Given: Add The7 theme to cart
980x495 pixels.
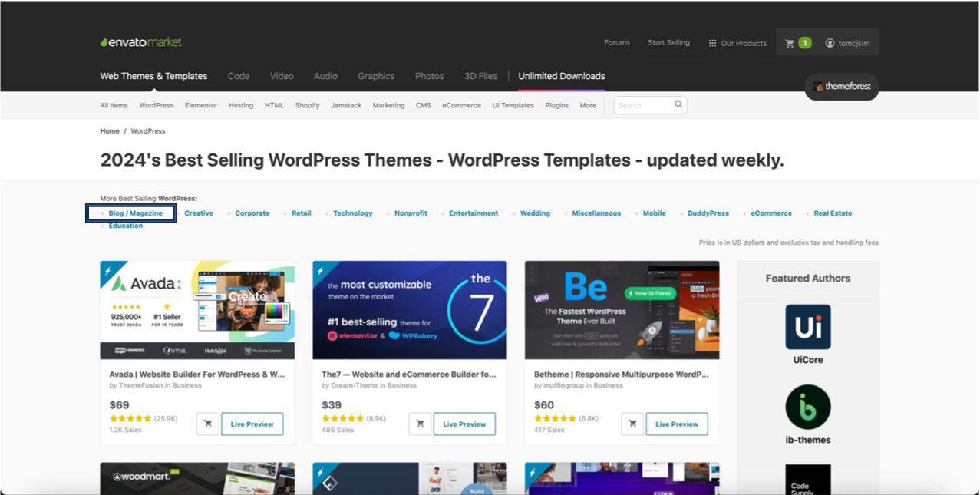Looking at the screenshot, I should 420,424.
